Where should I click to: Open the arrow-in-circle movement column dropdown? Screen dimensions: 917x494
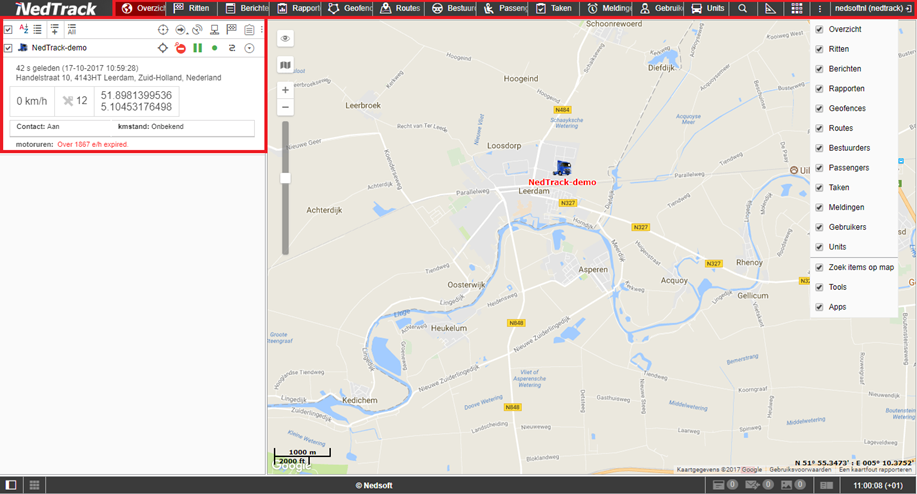181,30
